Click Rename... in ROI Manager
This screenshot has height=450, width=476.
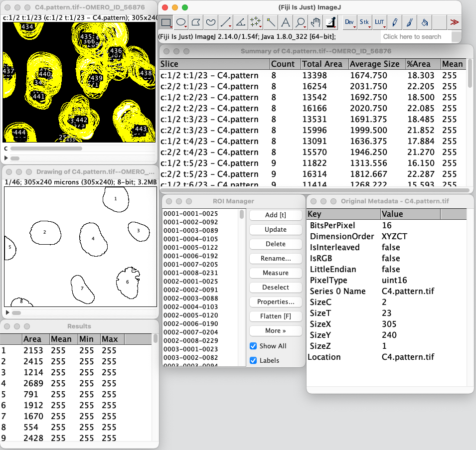click(276, 259)
